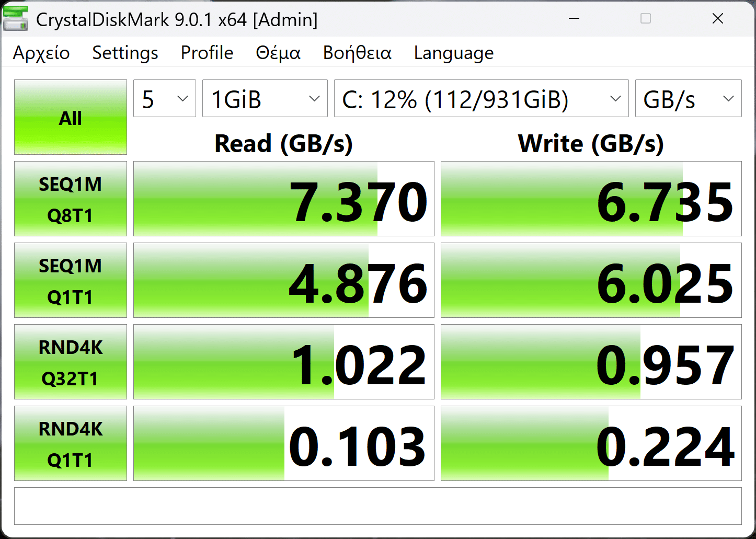The width and height of the screenshot is (756, 539).
Task: Click the RND4K Q1T1 write result 0.224
Action: click(x=591, y=443)
